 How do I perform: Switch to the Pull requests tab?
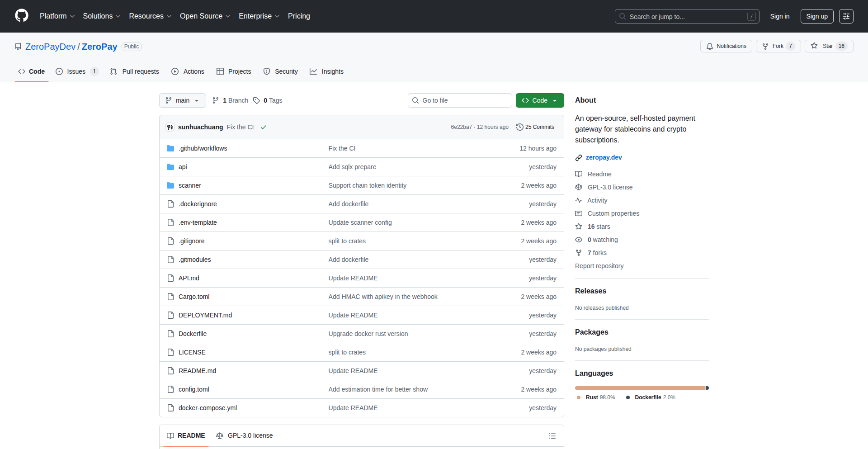point(135,71)
